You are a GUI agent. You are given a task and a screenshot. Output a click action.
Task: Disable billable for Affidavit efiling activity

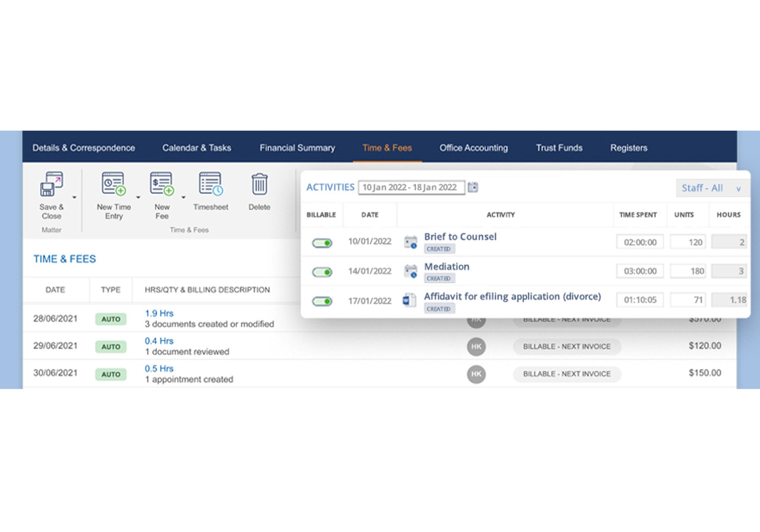point(322,301)
